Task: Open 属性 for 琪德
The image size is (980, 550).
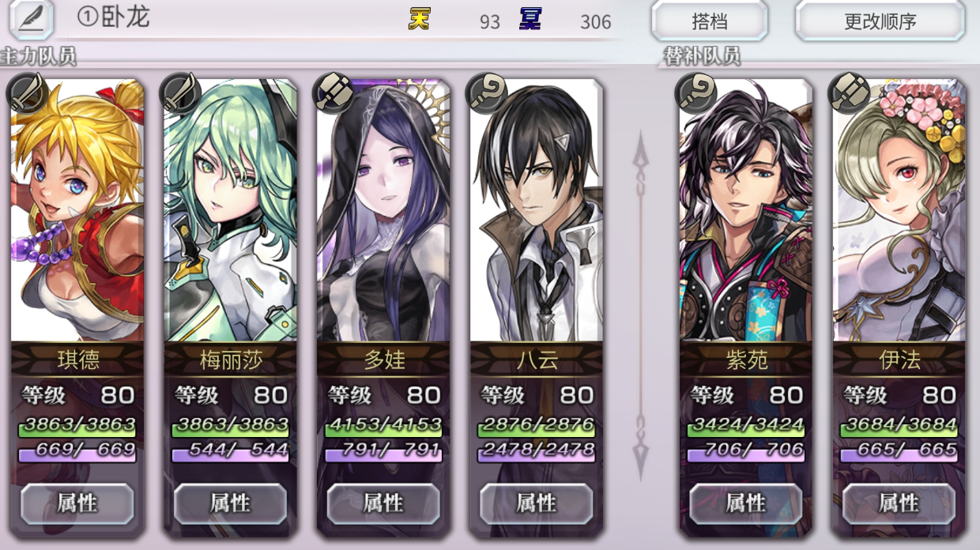Action: click(x=77, y=503)
